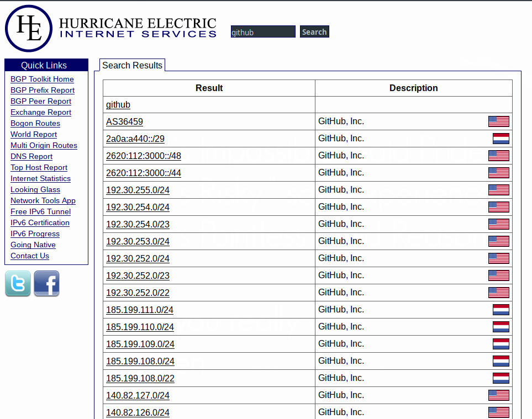This screenshot has width=532, height=419.
Task: Go to BGP Peer Report
Action: point(41,101)
